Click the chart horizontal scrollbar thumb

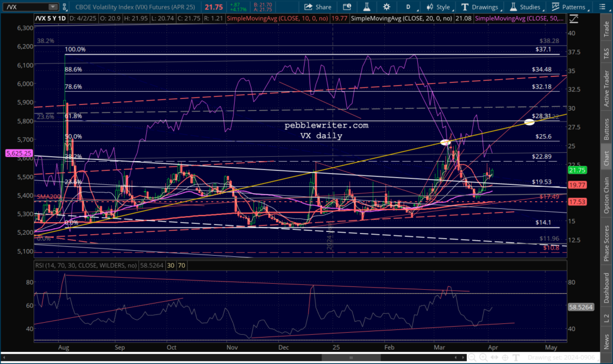point(351,357)
